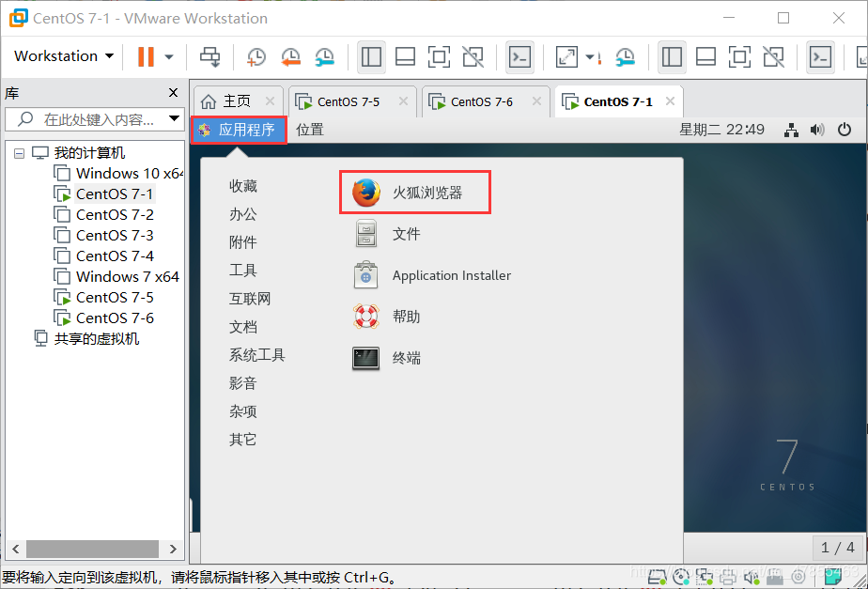868x589 pixels.
Task: Launch 火狐浏览器 Firefox browser
Action: 414,193
